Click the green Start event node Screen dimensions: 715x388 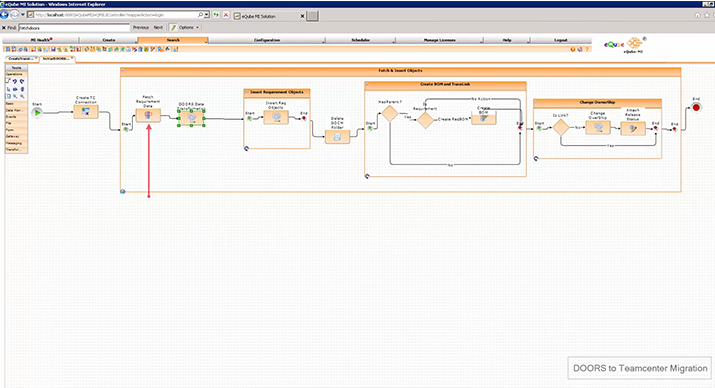37,112
